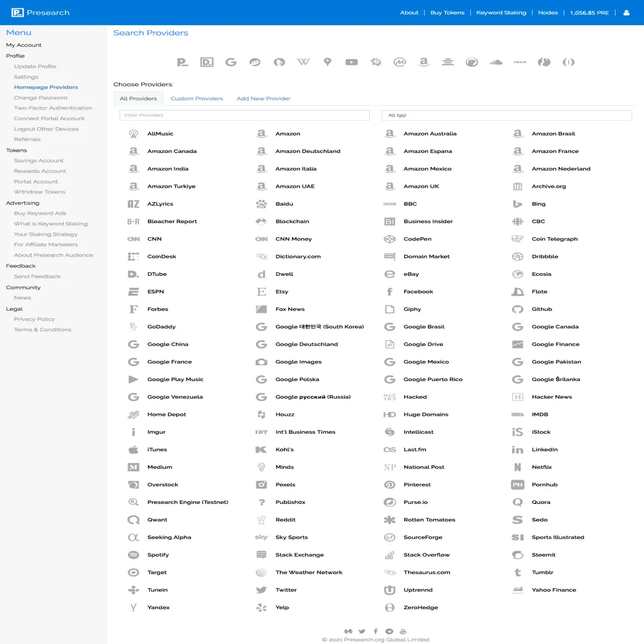This screenshot has width=644, height=644.
Task: Click the Dribbble ball icon in the provider list
Action: pos(517,257)
